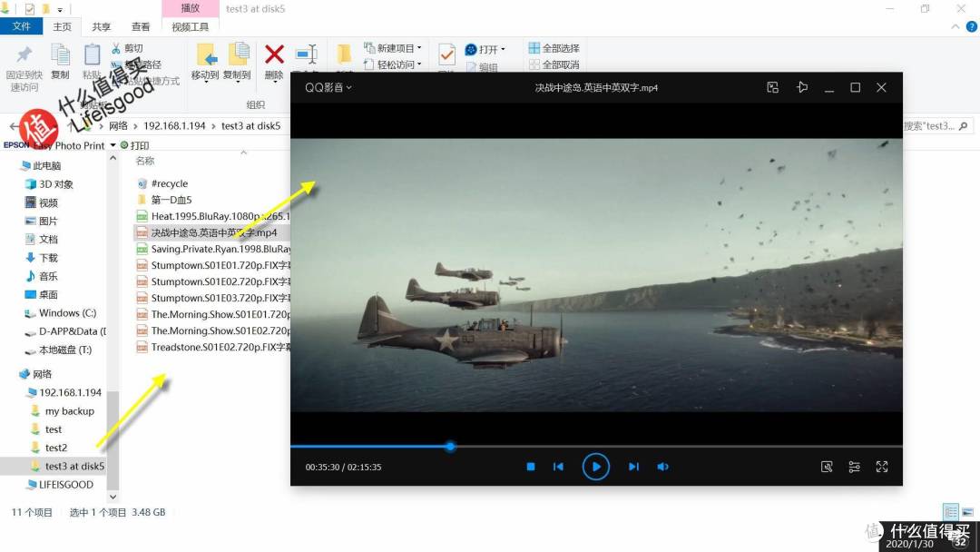Select 本地磁盘 (T:) drive
The height and width of the screenshot is (552, 980).
(x=58, y=350)
